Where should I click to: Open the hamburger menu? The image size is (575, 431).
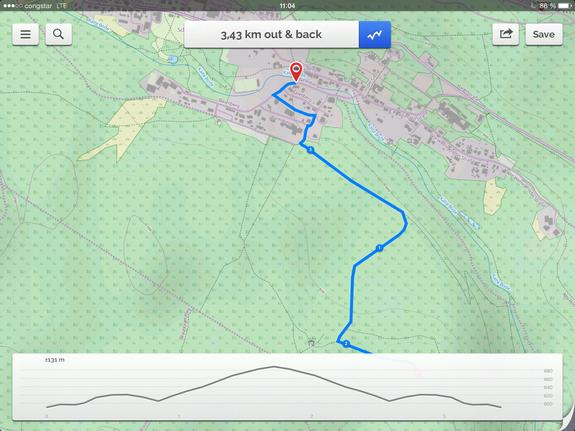tap(25, 34)
